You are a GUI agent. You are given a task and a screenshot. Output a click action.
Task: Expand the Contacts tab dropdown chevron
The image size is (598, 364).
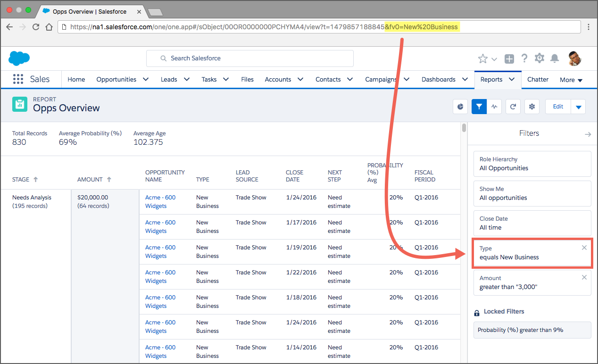point(350,79)
